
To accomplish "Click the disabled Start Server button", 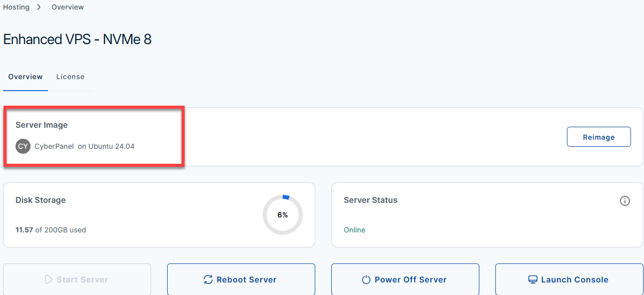I will [x=77, y=279].
